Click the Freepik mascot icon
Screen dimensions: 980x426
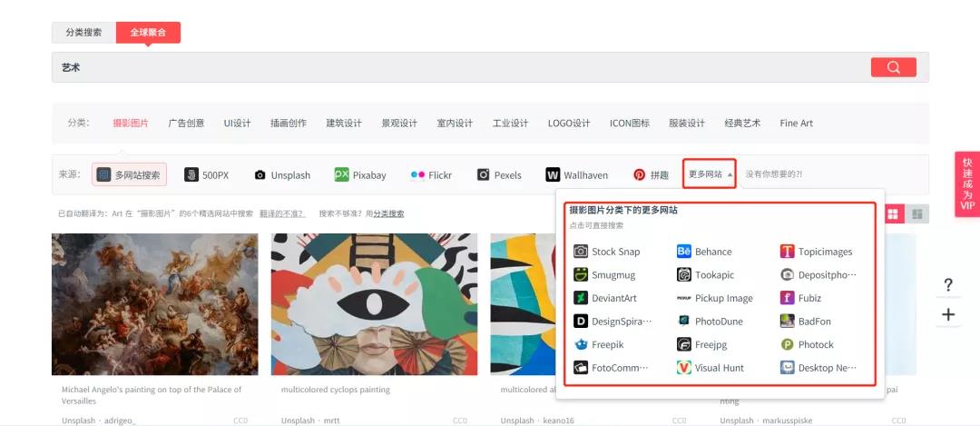(x=581, y=344)
